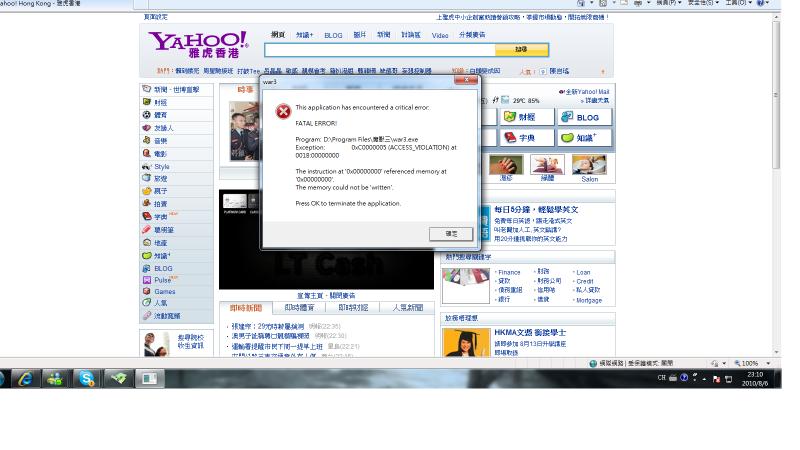Click the Salon thumbnail image
The image size is (800, 450).
coord(589,165)
